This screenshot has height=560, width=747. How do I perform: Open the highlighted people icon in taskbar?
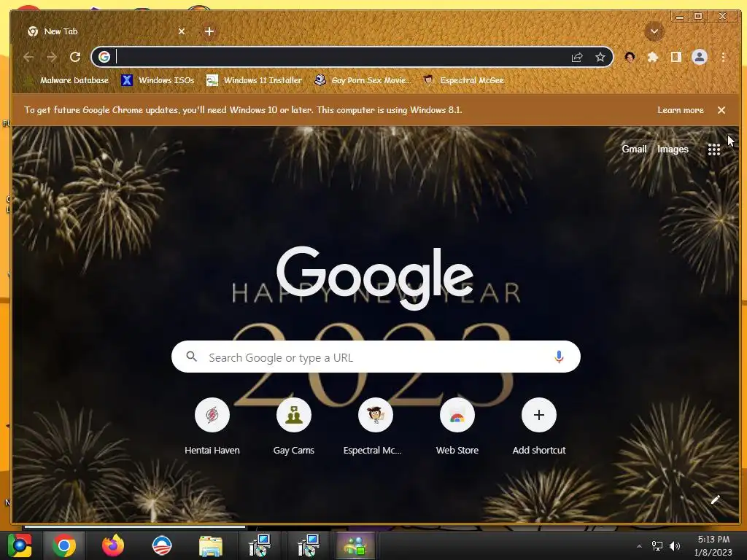[356, 545]
